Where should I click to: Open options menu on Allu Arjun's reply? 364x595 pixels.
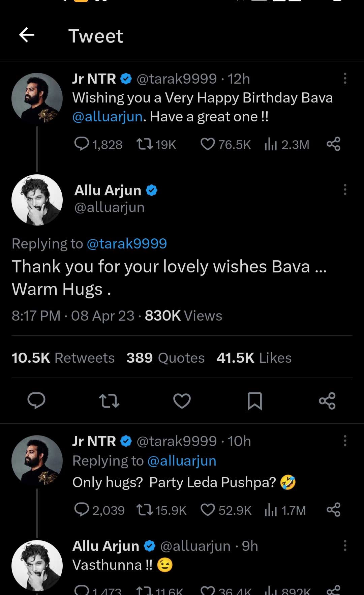(x=345, y=190)
